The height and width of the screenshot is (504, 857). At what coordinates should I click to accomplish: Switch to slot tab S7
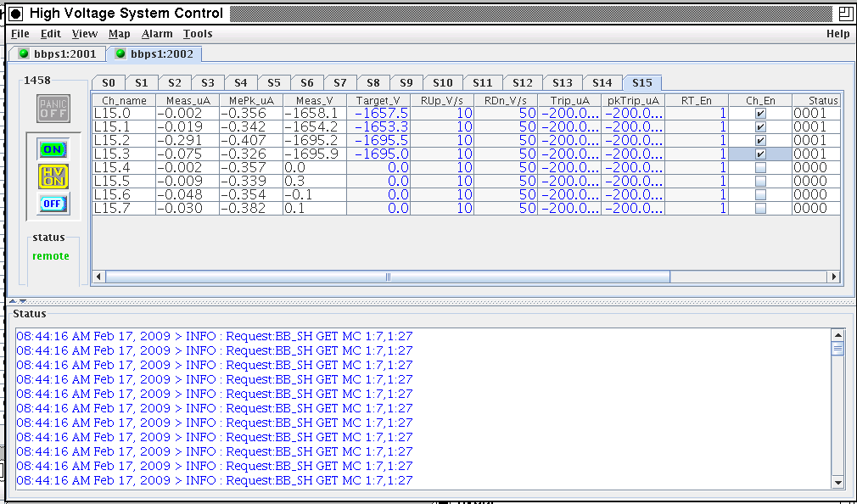340,82
